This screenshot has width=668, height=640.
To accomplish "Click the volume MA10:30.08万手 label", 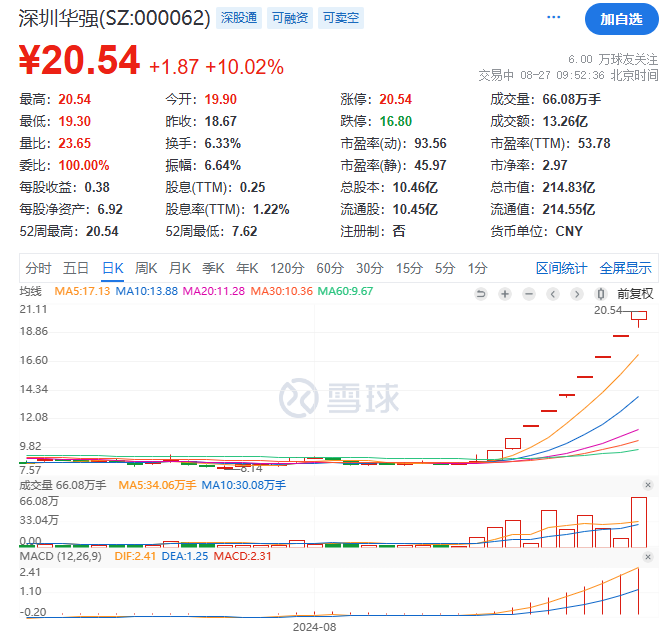I will click(x=244, y=485).
